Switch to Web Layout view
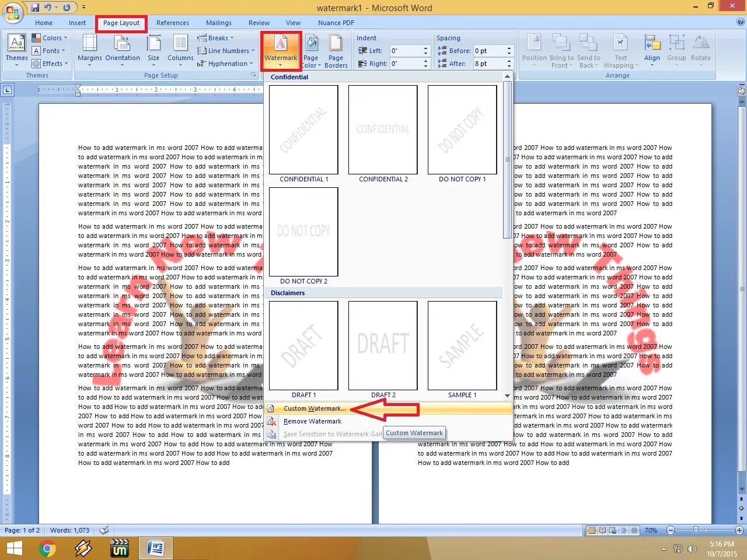The image size is (747, 560). tap(612, 530)
